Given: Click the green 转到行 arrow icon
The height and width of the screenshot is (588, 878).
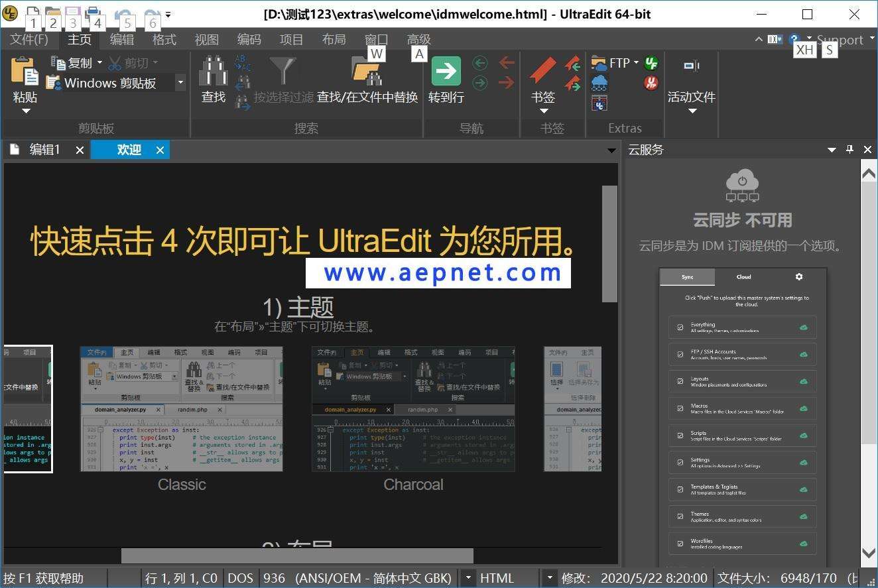Looking at the screenshot, I should [x=446, y=71].
